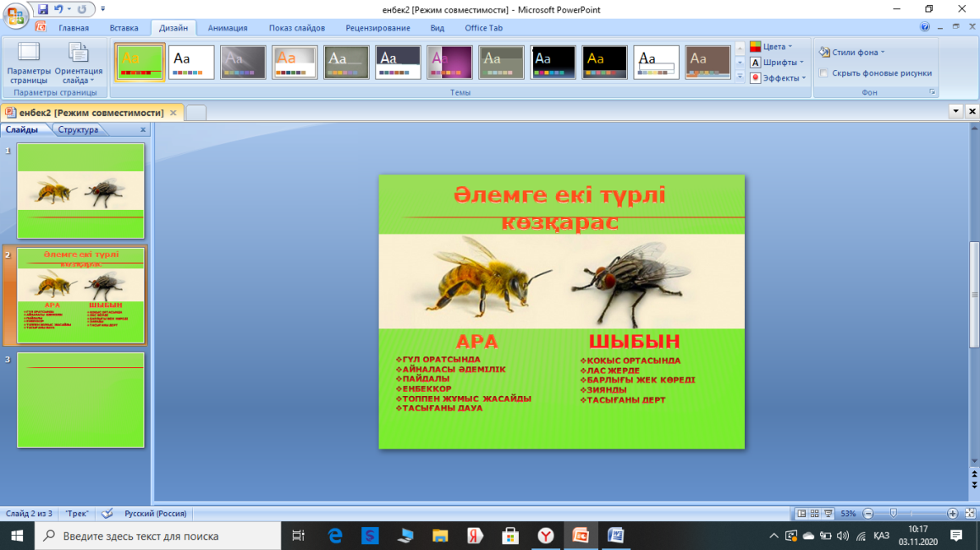Select slide 1 thumbnail
980x550 pixels.
(x=80, y=190)
